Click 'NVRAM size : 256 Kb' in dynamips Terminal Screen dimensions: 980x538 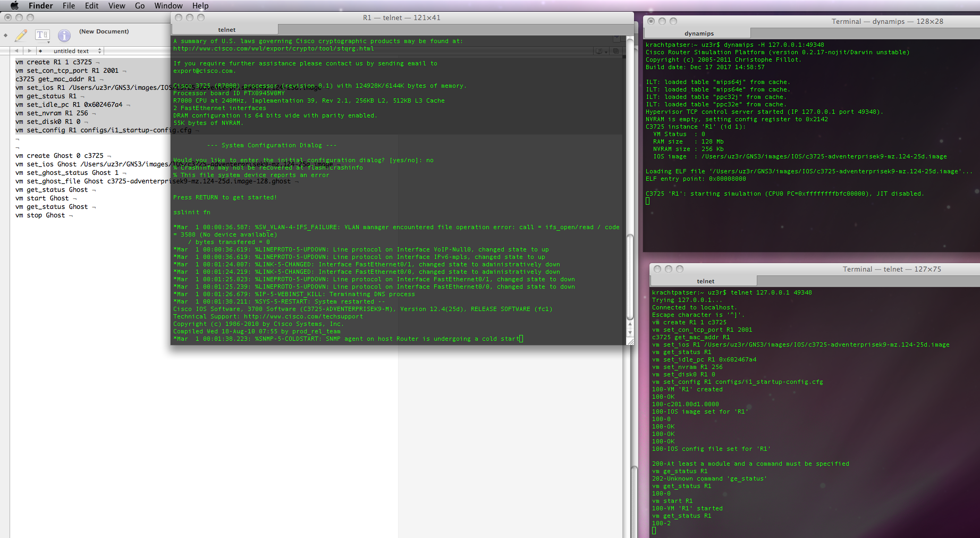[688, 149]
